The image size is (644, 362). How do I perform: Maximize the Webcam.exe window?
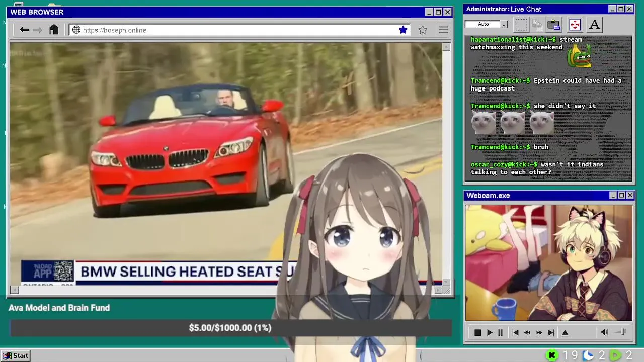621,195
